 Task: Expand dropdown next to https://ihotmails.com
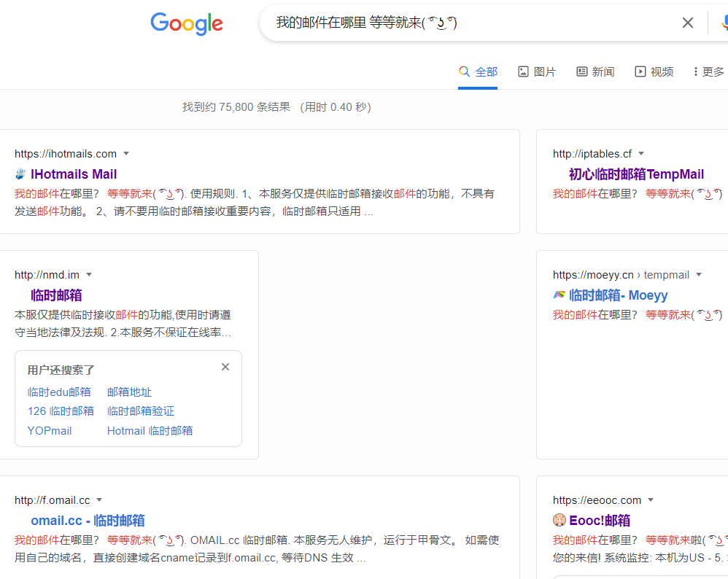click(x=125, y=154)
